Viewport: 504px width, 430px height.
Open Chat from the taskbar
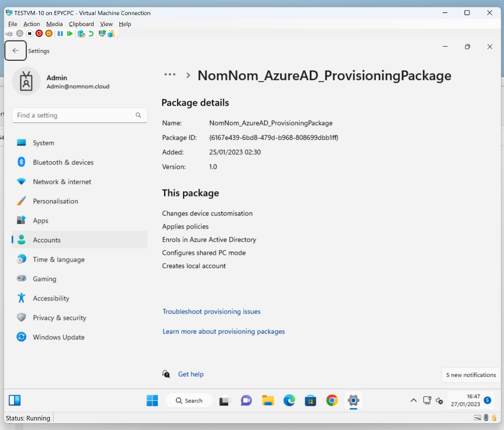coord(246,400)
